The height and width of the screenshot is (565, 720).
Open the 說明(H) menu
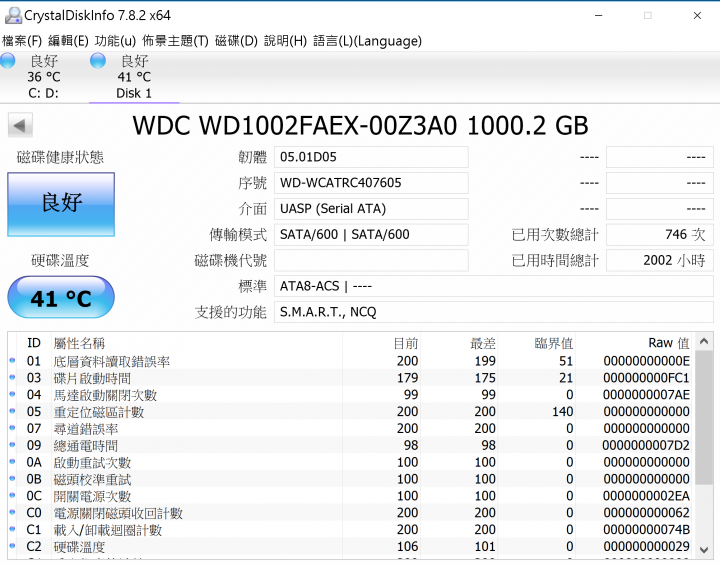coord(285,41)
